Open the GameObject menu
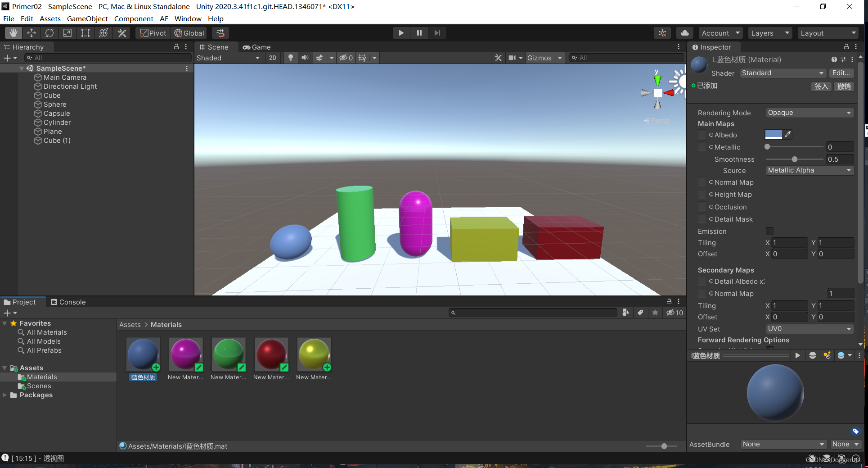Screen dimensions: 868x468 click(x=87, y=18)
